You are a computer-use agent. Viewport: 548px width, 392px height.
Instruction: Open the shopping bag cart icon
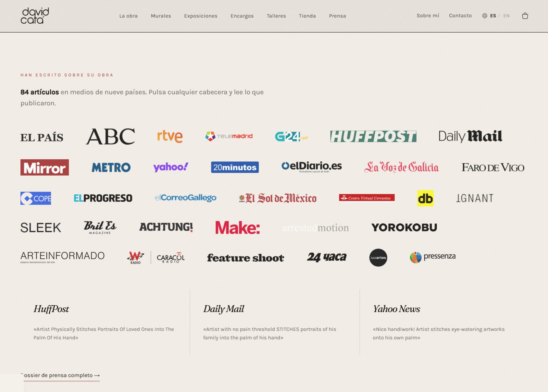[x=525, y=16]
